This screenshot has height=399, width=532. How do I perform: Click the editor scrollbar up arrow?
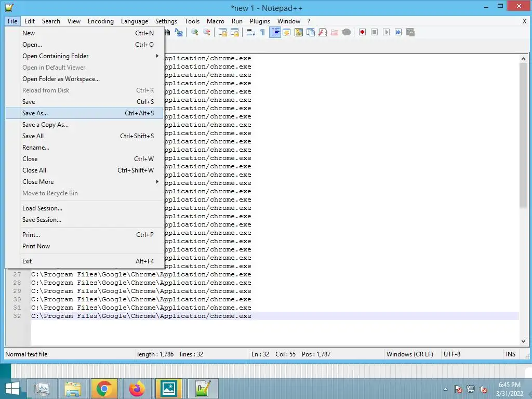pos(523,59)
